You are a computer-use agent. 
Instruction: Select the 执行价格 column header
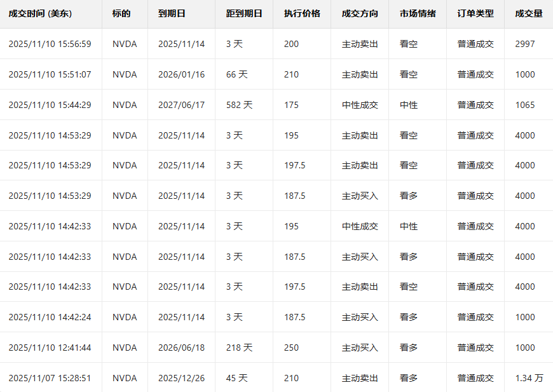click(x=302, y=13)
